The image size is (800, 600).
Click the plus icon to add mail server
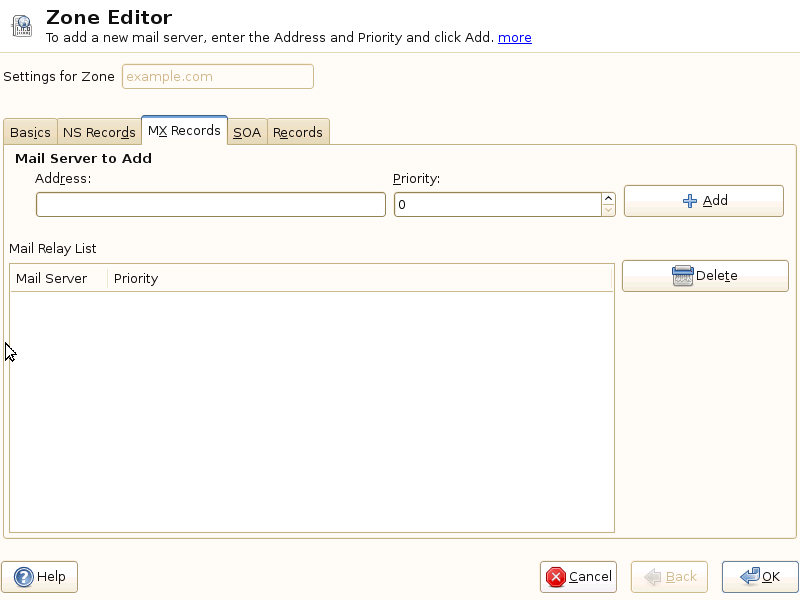pos(689,201)
